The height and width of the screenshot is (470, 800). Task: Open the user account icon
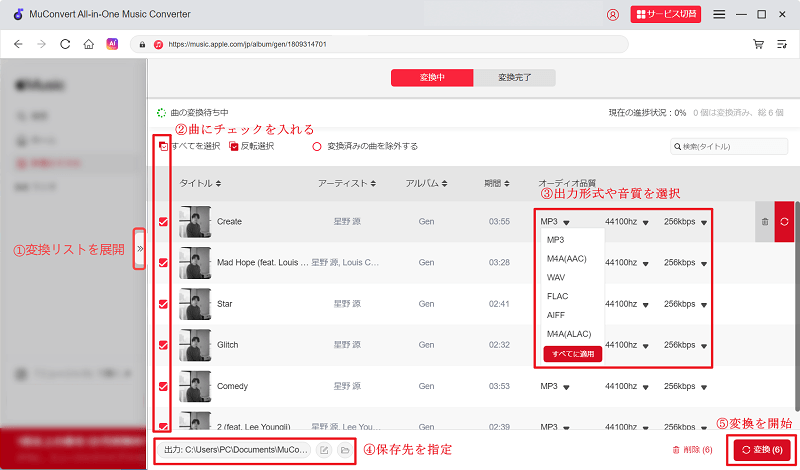click(613, 15)
